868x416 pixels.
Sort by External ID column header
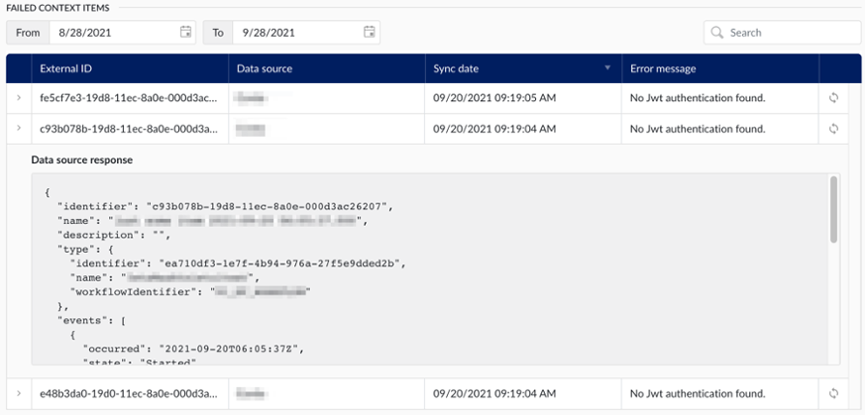[x=67, y=68]
